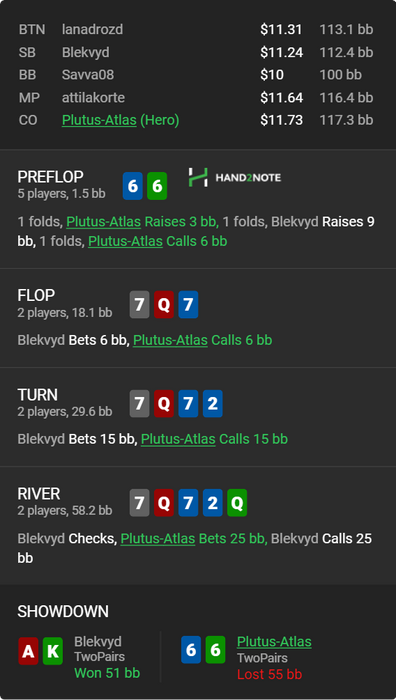
Task: Click the blue 6 showdown card
Action: [191, 650]
